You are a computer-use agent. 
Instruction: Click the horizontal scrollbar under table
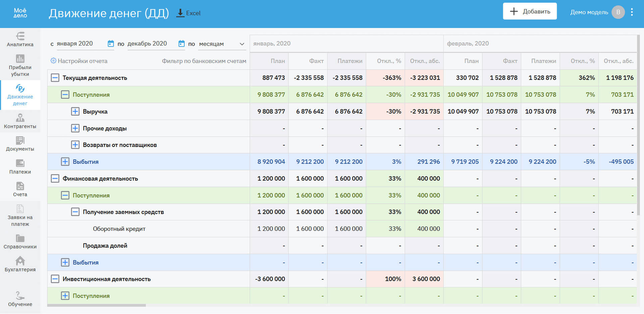pyautogui.click(x=97, y=305)
